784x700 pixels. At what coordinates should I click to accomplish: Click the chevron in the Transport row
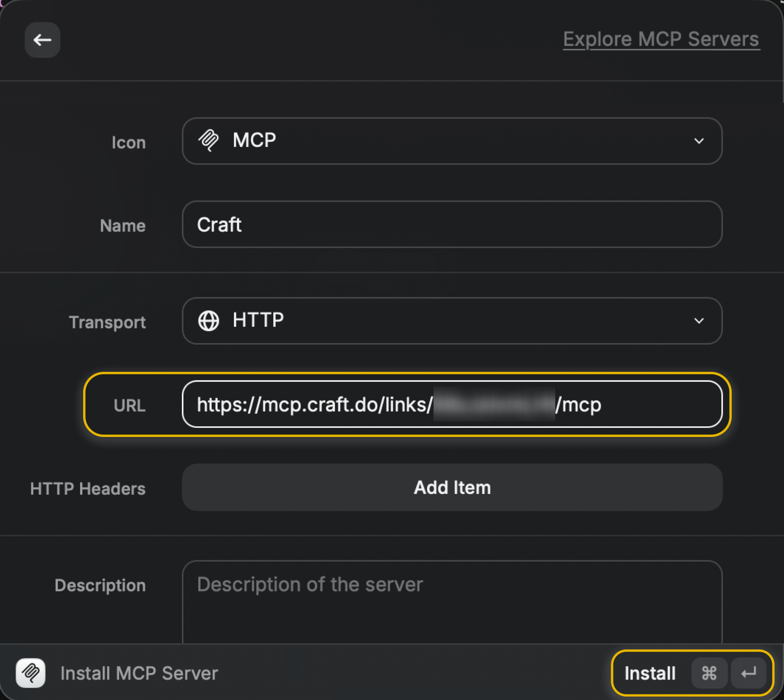699,321
